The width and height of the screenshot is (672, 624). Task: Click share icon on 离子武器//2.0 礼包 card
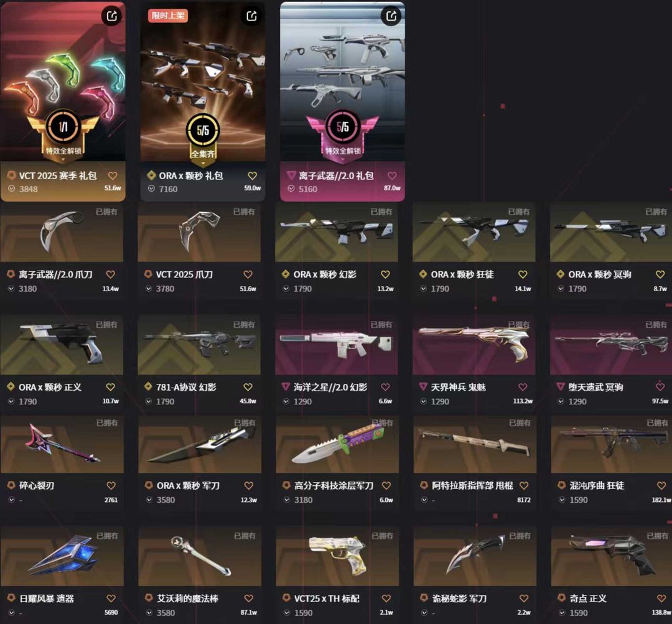tap(391, 16)
